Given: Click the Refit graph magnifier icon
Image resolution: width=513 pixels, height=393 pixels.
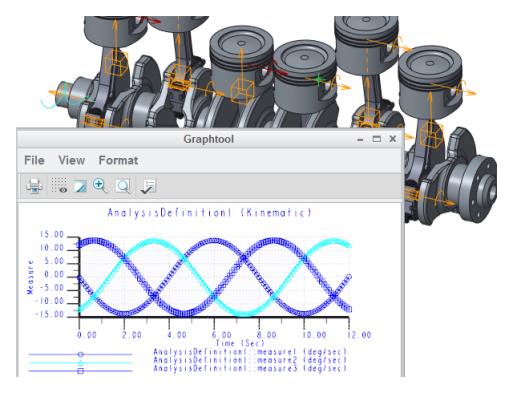Looking at the screenshot, I should pos(123,186).
